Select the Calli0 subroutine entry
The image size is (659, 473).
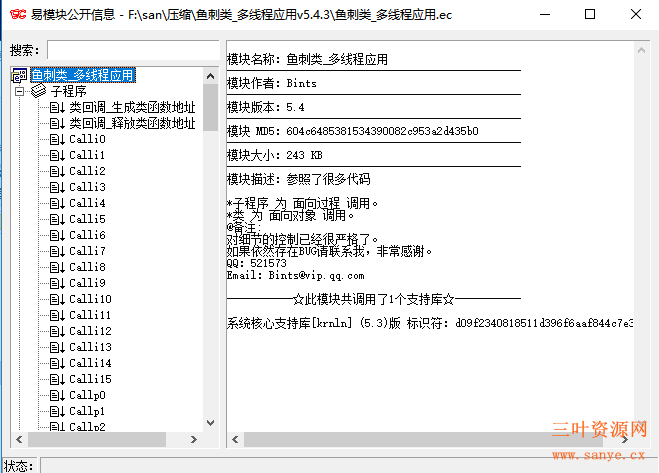point(87,139)
